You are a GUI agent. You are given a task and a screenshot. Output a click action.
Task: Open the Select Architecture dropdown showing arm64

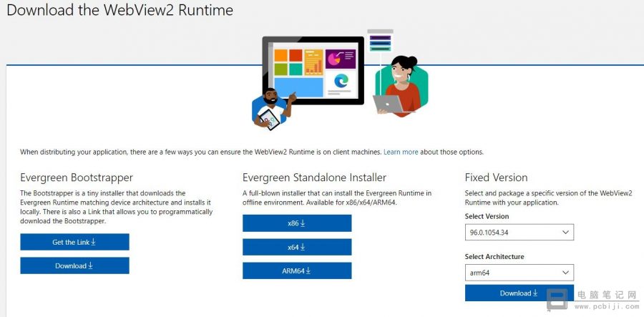click(519, 272)
